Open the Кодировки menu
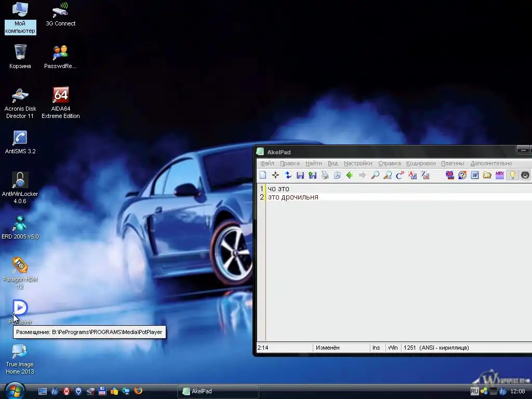Viewport: 532px width, 399px height. pos(421,163)
